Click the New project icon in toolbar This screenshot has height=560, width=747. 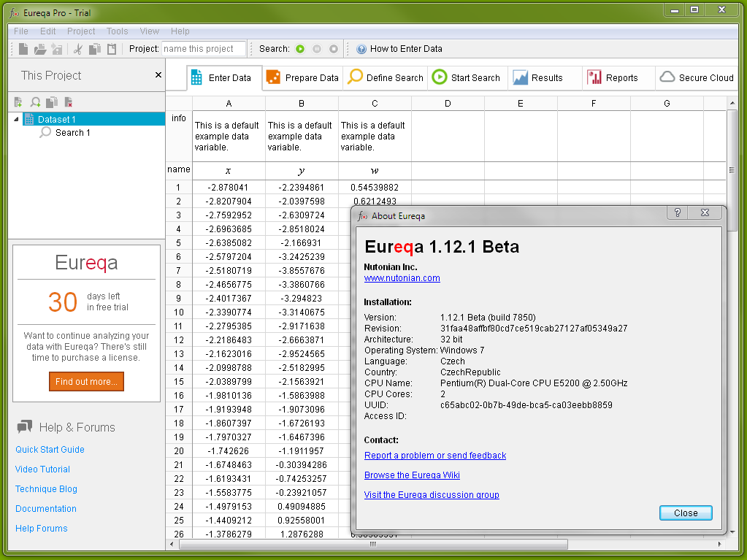pos(23,49)
